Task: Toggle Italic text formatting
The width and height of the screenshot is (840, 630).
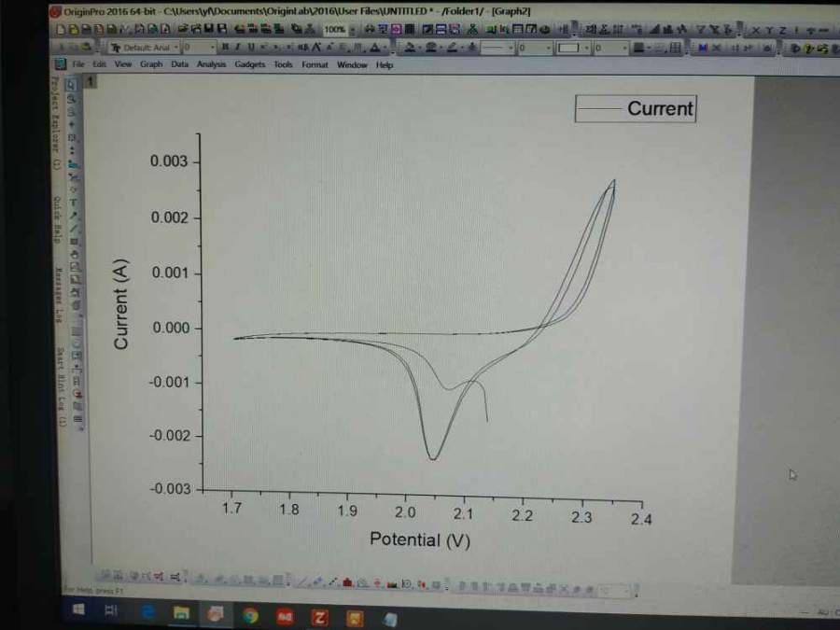Action: (238, 48)
